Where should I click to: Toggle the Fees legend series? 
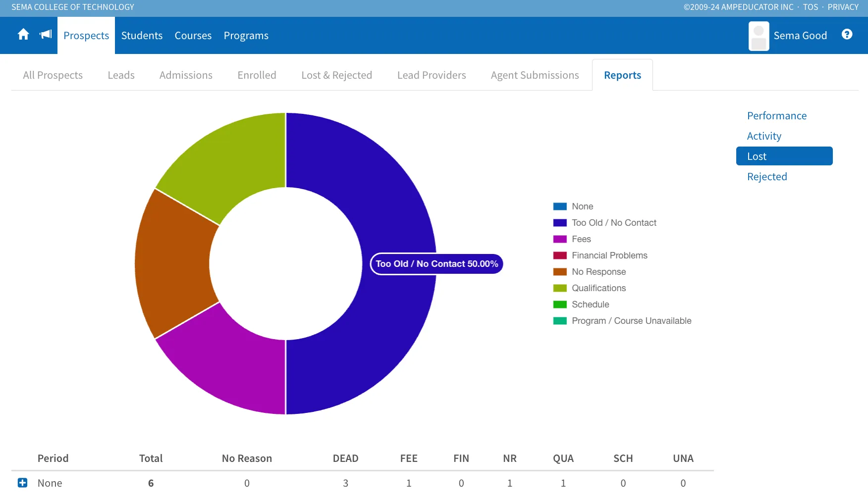point(572,239)
